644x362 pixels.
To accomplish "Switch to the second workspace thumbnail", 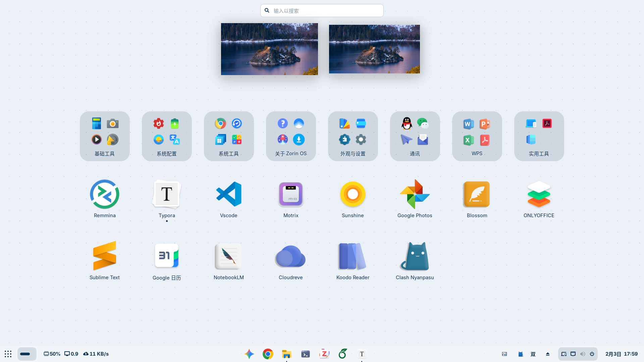I will 374,49.
